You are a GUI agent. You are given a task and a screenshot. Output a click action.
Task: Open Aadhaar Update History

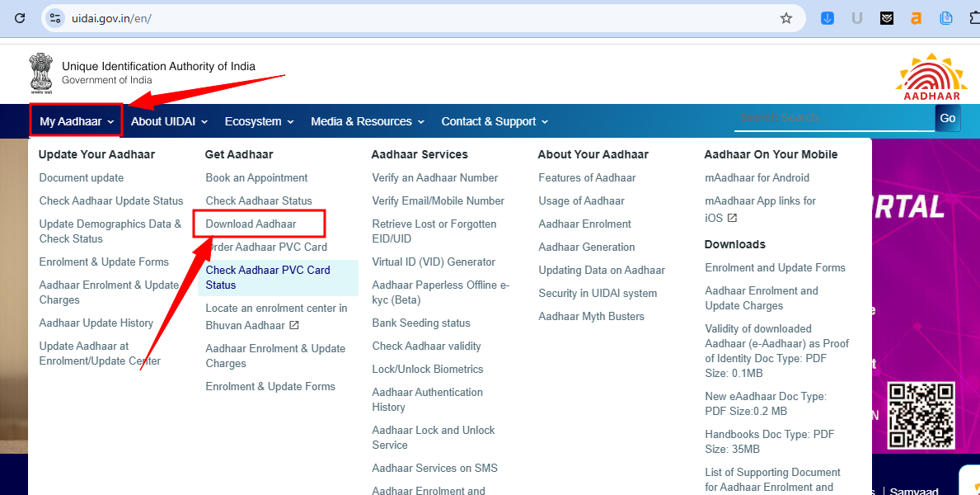click(x=96, y=323)
